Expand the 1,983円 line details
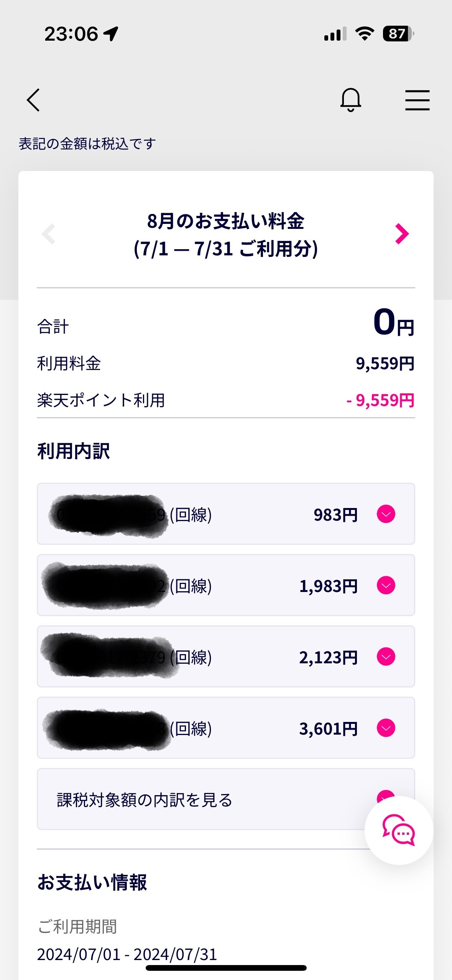The image size is (452, 980). pos(386,585)
